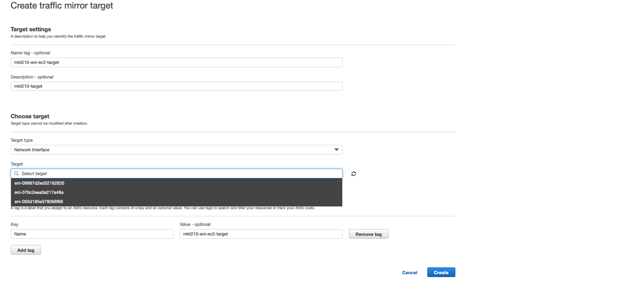Click the refresh targets icon
Image resolution: width=644 pixels, height=282 pixels.
[354, 174]
